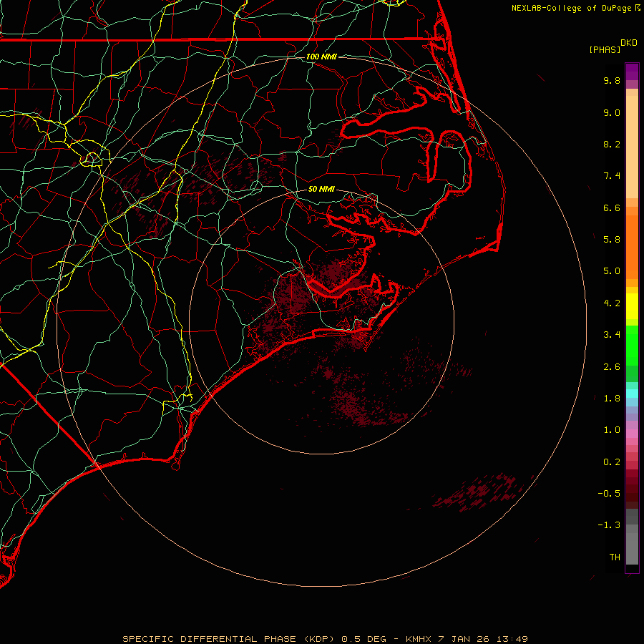Viewport: 644px width, 644px height.
Task: Click the yellow segment of color bar
Action: 632,306
